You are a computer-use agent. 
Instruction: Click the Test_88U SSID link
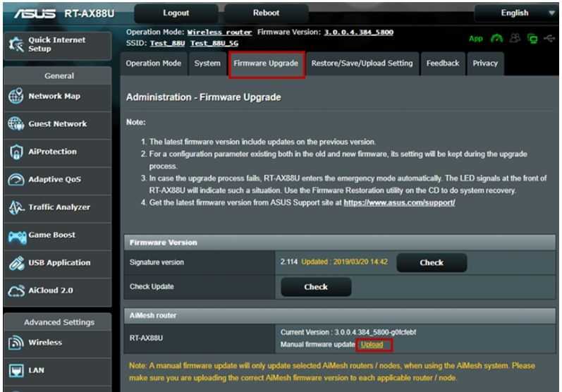click(x=167, y=43)
